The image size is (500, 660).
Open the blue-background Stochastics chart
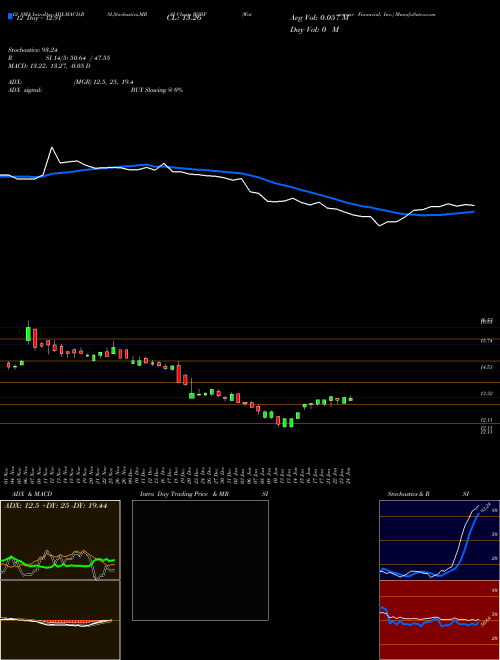point(439,540)
